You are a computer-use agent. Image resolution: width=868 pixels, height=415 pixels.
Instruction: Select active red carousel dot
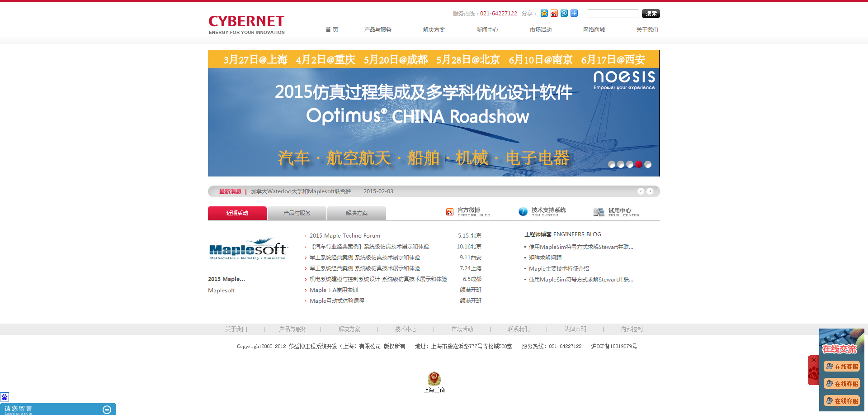tap(639, 164)
